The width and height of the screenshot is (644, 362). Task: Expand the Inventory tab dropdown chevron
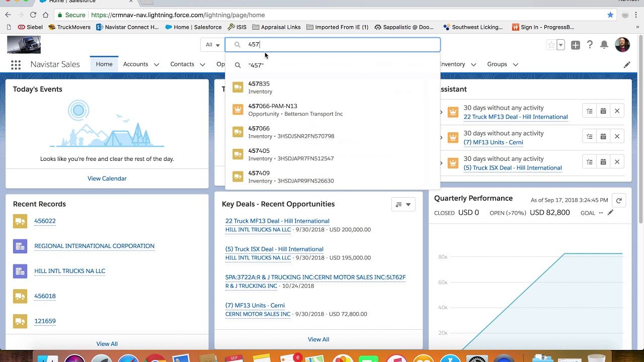[474, 64]
